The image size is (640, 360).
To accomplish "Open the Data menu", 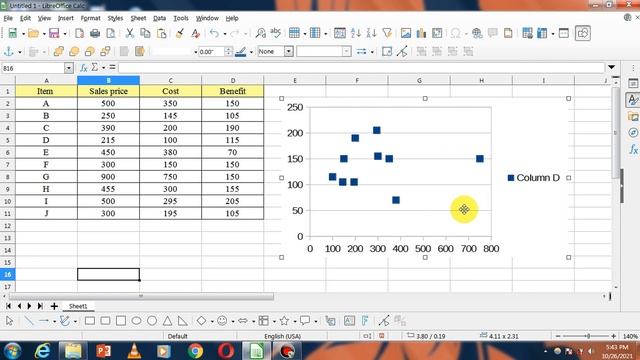I will (x=160, y=18).
